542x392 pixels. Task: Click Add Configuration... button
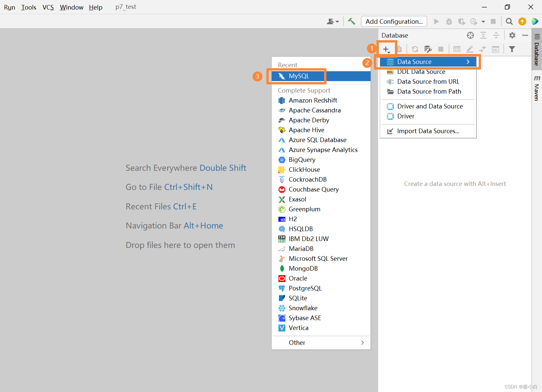click(x=394, y=21)
